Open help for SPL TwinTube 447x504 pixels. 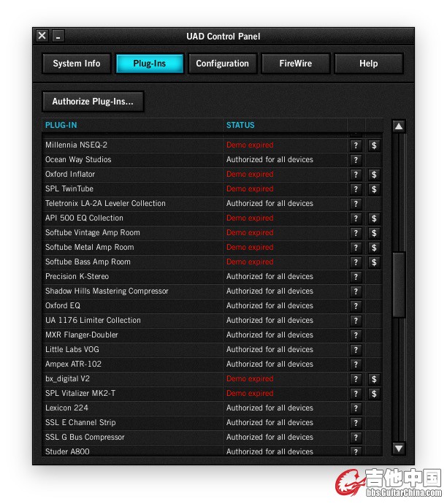356,189
